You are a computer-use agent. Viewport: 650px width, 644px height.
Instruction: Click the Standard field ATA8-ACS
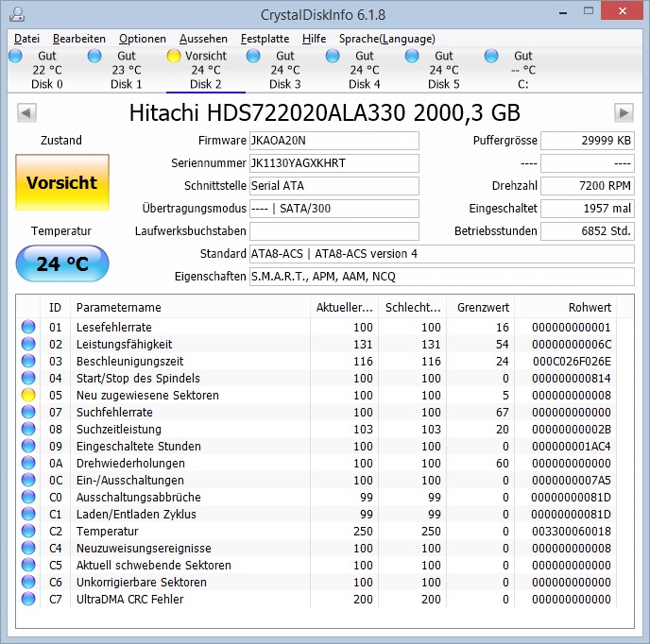442,254
